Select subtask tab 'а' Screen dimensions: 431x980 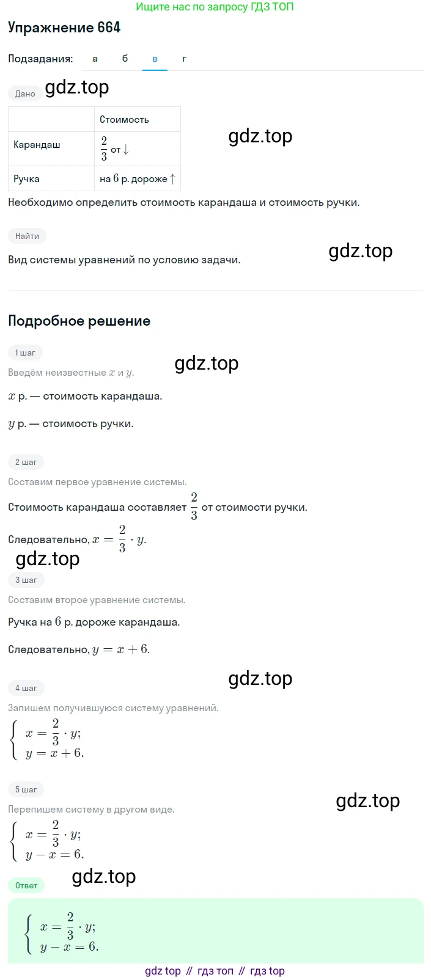(x=95, y=59)
